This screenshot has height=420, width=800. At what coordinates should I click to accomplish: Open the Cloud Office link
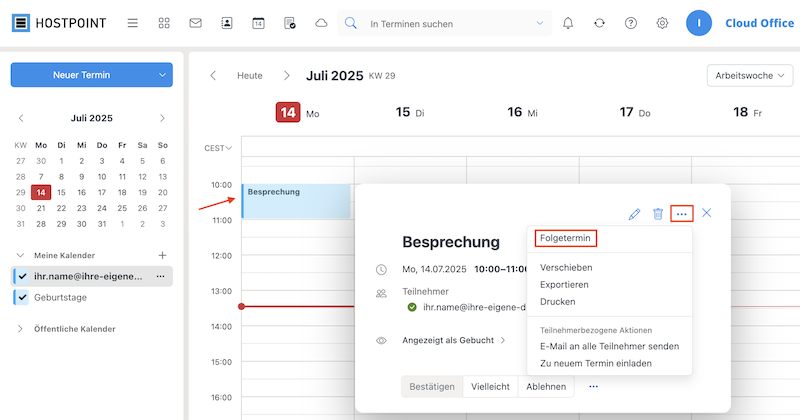(x=759, y=23)
